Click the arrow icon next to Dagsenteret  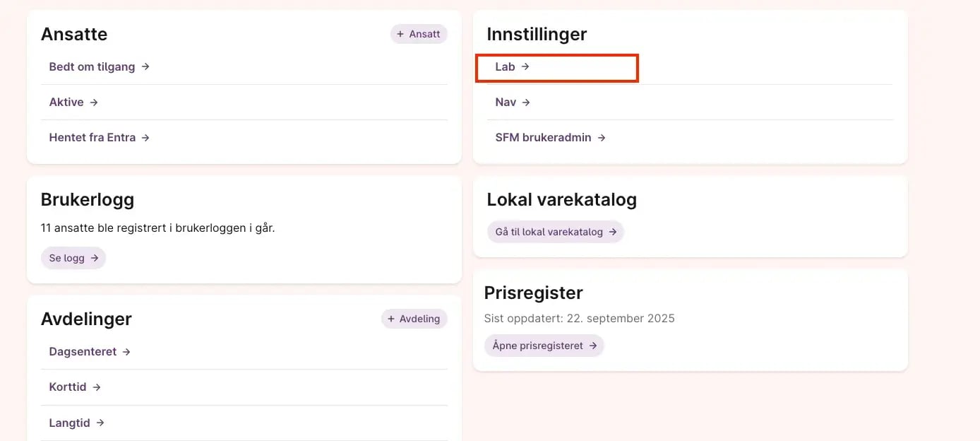[x=126, y=352]
